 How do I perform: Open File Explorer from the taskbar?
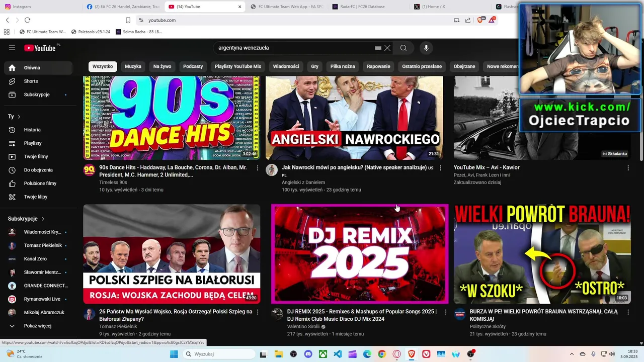click(x=278, y=354)
